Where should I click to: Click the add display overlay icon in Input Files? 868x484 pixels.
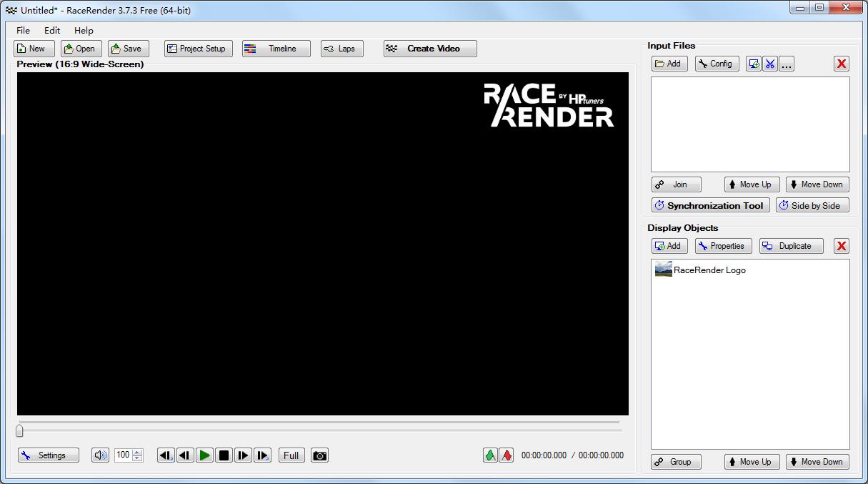(x=754, y=64)
